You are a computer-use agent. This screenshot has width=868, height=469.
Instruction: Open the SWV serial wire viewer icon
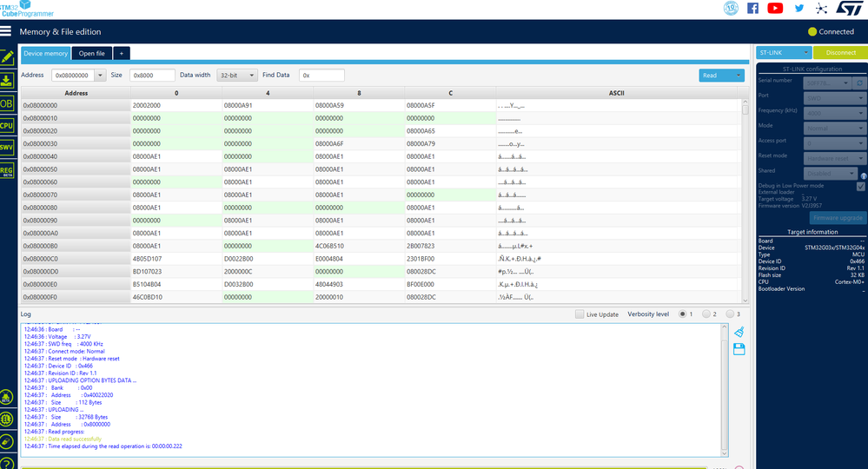pyautogui.click(x=7, y=147)
